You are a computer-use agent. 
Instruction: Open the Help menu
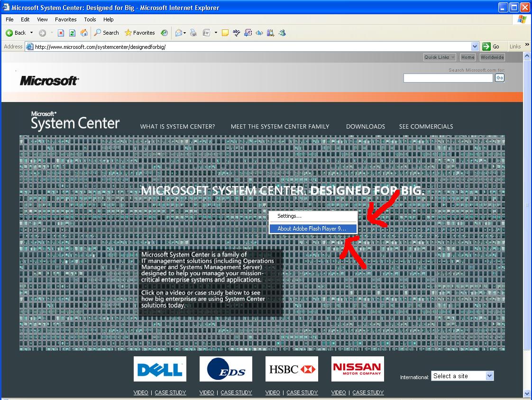(108, 19)
